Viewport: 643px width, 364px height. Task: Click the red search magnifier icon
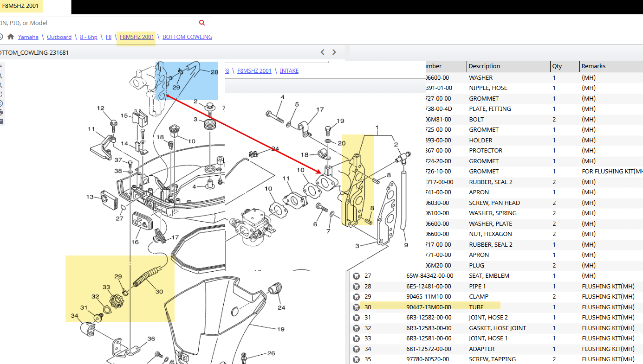202,23
